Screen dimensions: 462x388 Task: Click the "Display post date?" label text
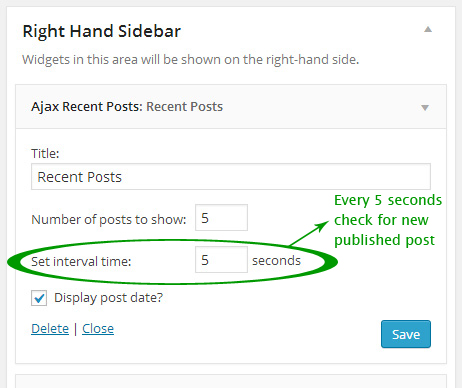(x=109, y=298)
